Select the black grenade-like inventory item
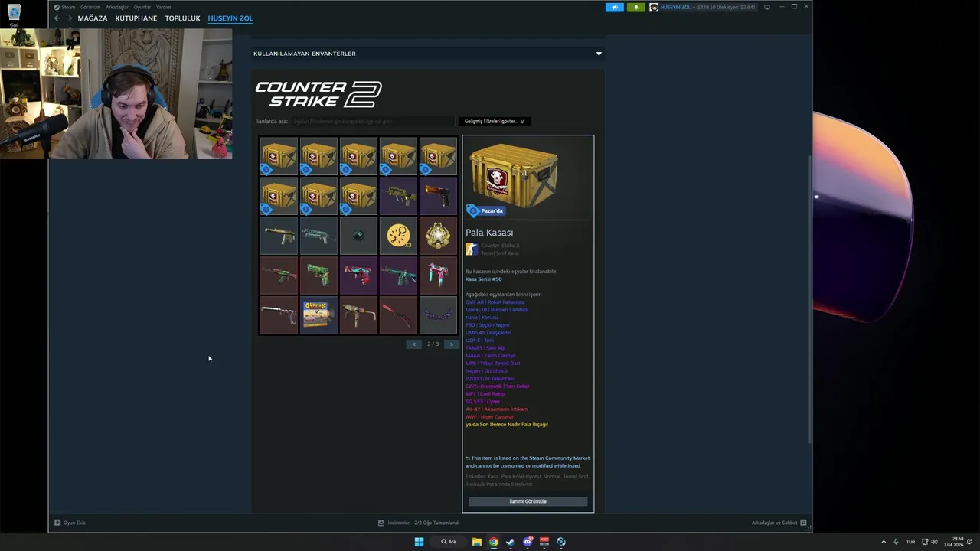980x551 pixels. tap(358, 236)
